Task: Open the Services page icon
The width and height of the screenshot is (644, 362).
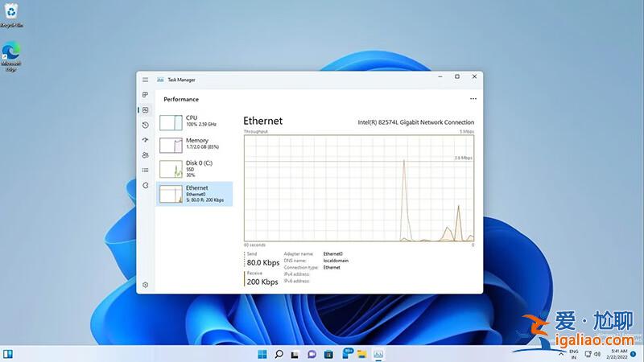Action: pyautogui.click(x=146, y=185)
